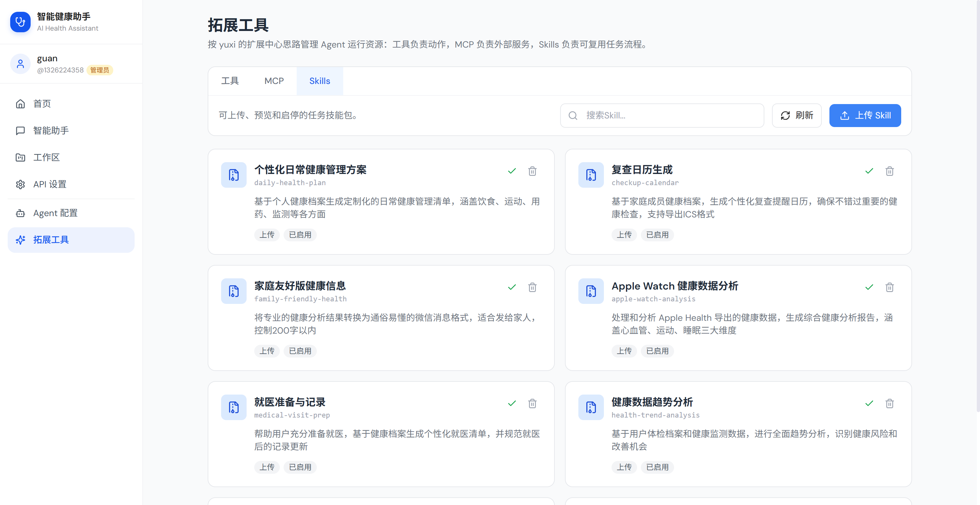Open the 个性化日常健康管理方案 skill title

pos(310,170)
